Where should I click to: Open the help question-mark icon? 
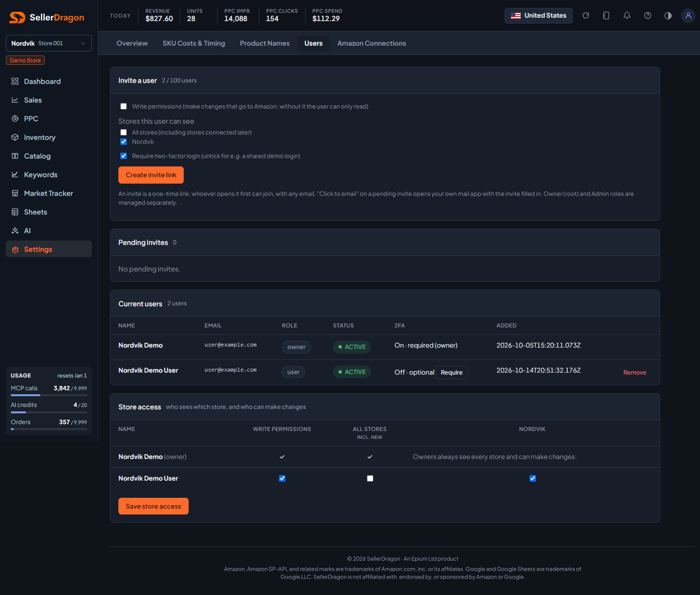[647, 16]
